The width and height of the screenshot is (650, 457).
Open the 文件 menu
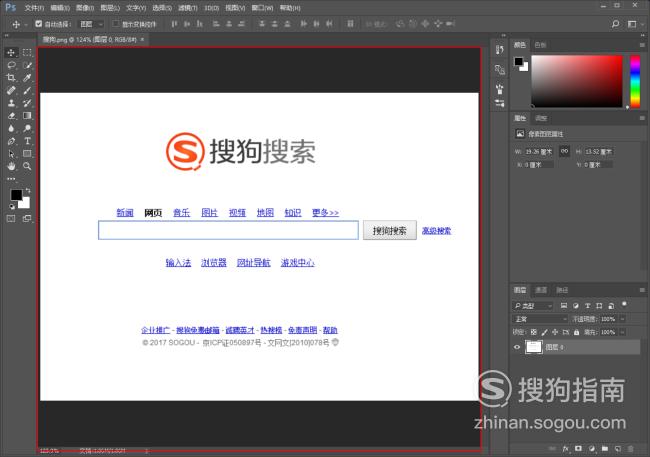34,8
